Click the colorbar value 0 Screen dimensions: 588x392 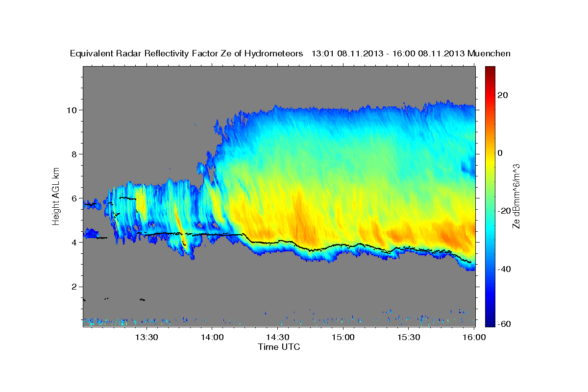coord(500,153)
